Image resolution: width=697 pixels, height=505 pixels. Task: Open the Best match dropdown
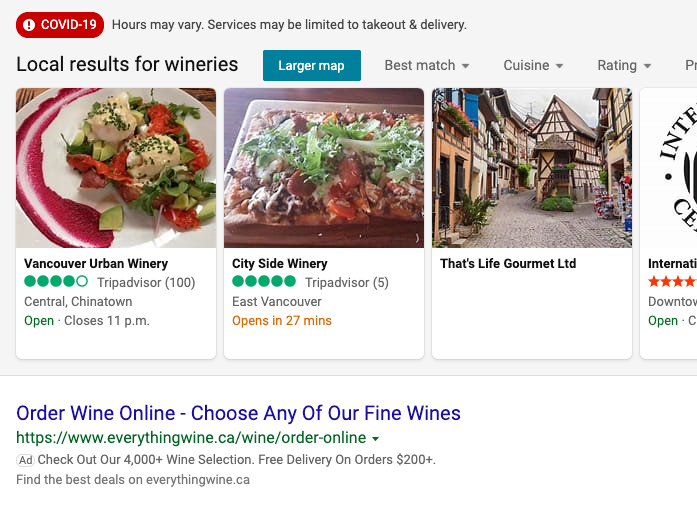tap(427, 66)
